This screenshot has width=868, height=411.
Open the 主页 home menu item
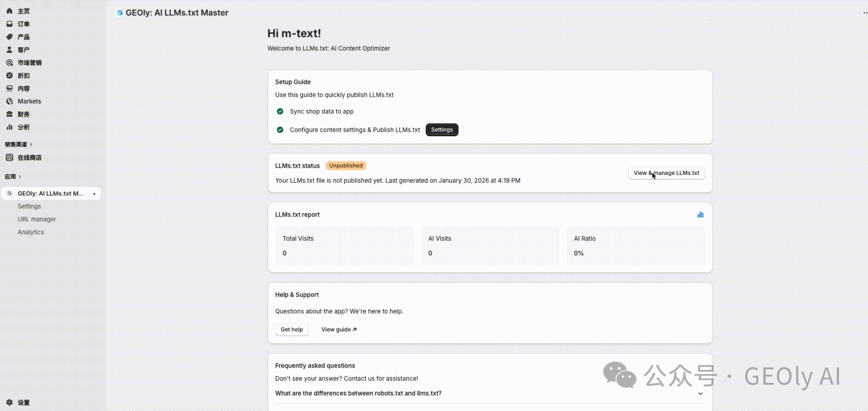pyautogui.click(x=24, y=11)
